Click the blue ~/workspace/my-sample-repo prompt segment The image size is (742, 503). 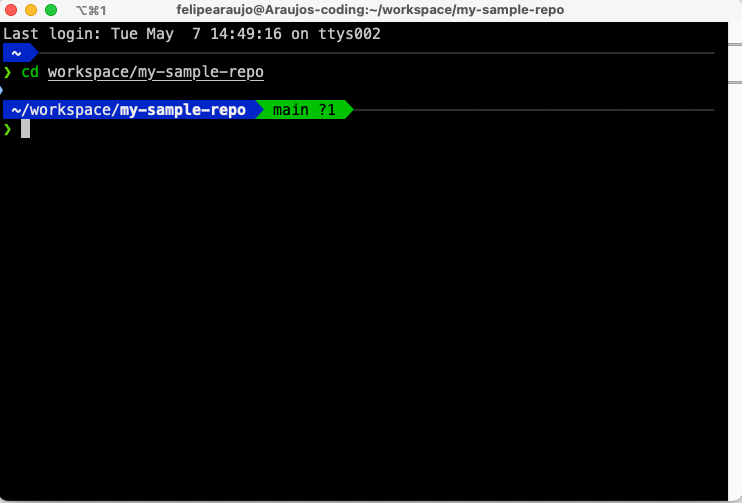[128, 110]
